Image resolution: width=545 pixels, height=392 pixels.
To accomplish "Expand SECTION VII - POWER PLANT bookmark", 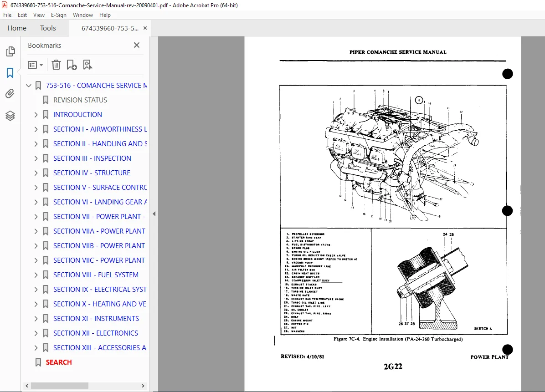I will pyautogui.click(x=36, y=217).
